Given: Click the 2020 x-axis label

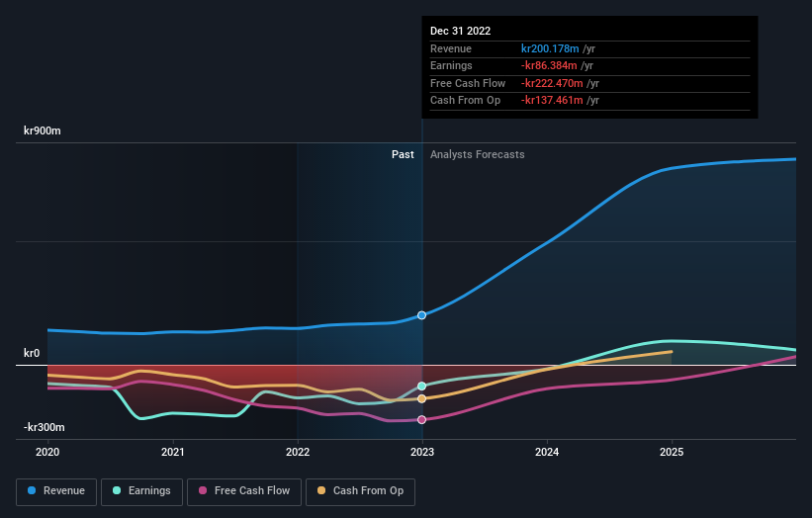Looking at the screenshot, I should (x=47, y=452).
